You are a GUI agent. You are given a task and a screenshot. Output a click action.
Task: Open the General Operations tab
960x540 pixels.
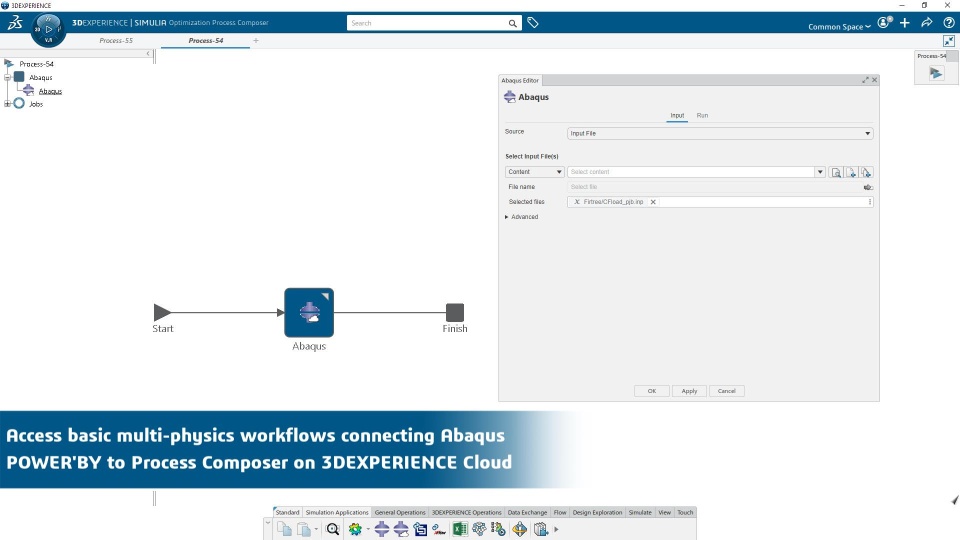tap(400, 512)
